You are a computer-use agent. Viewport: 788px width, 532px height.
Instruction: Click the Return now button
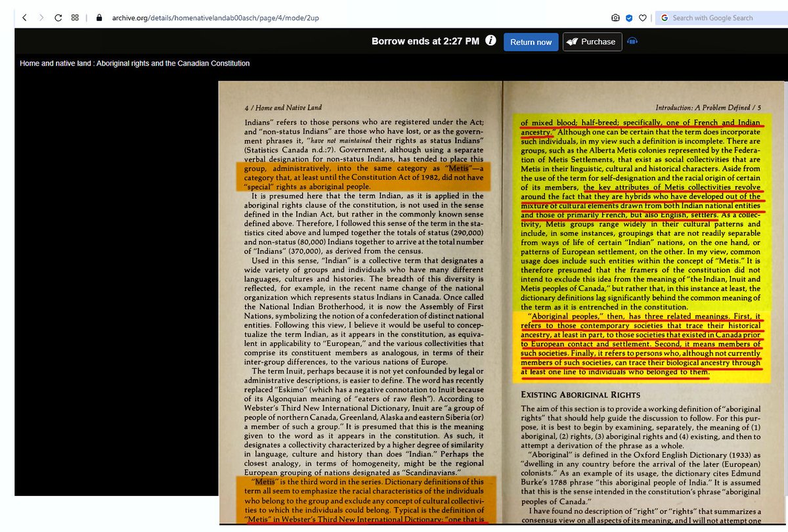click(531, 42)
